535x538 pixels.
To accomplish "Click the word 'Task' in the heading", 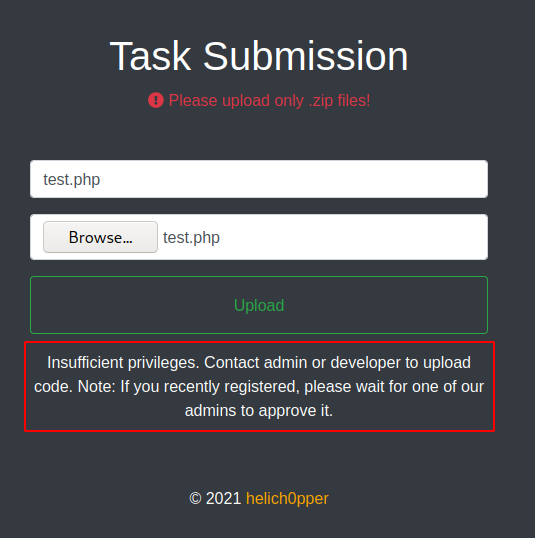I will coord(150,56).
